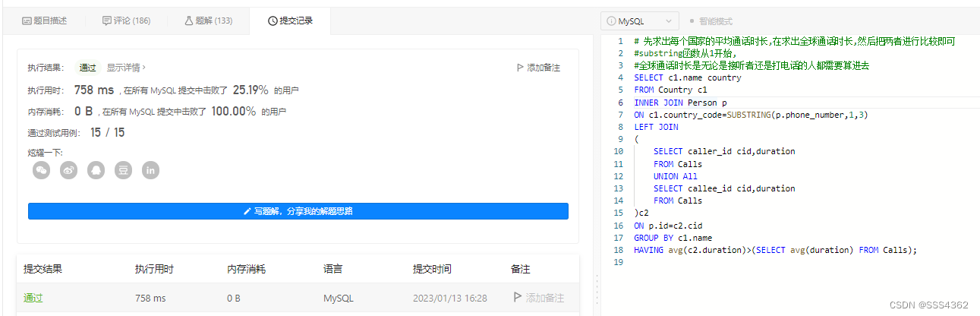Share via Douban icon
980x316 pixels.
124,170
